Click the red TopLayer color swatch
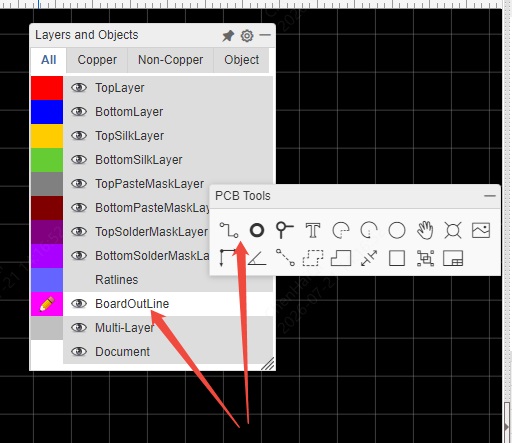The image size is (512, 443). pyautogui.click(x=47, y=88)
